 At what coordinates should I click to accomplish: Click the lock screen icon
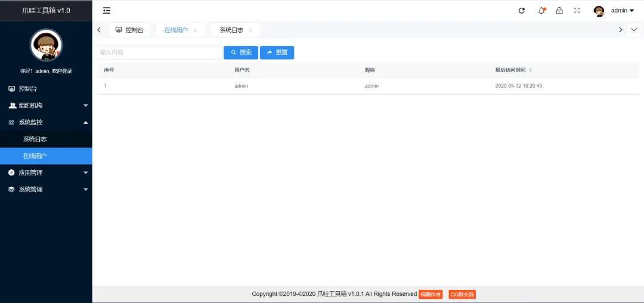coord(559,11)
